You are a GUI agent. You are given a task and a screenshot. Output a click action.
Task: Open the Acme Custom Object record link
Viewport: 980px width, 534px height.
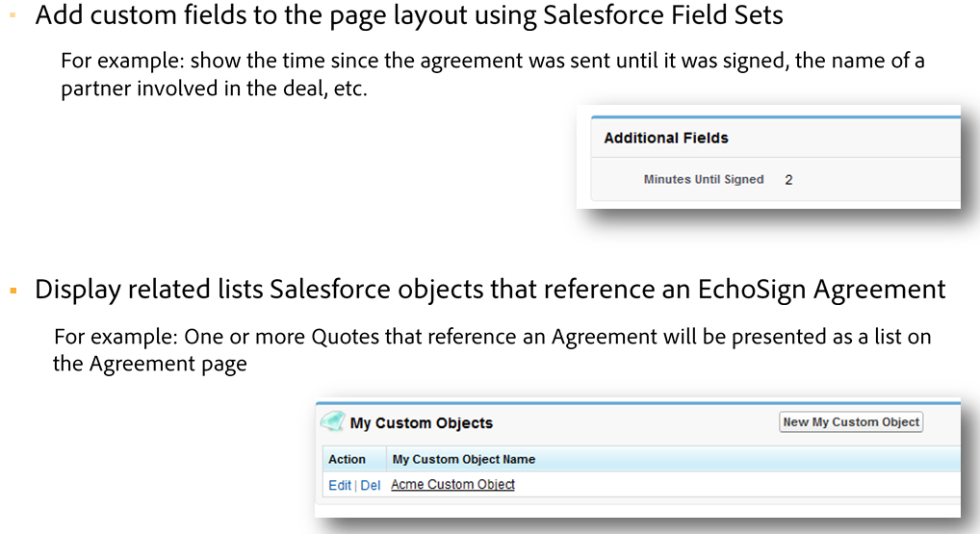(x=452, y=485)
